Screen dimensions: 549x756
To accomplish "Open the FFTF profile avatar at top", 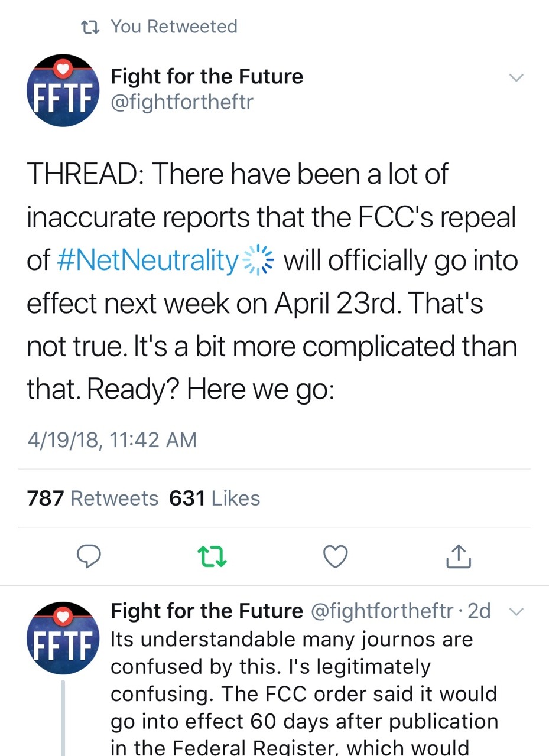I will [63, 90].
